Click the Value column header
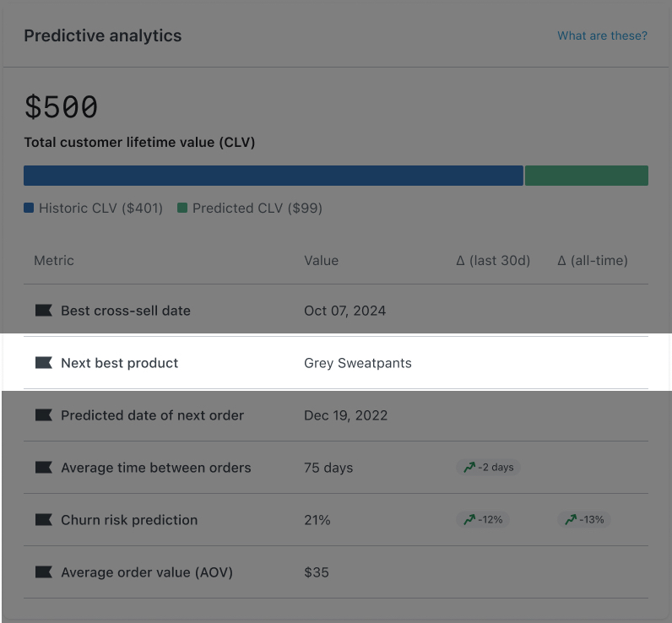The height and width of the screenshot is (623, 672). [321, 261]
